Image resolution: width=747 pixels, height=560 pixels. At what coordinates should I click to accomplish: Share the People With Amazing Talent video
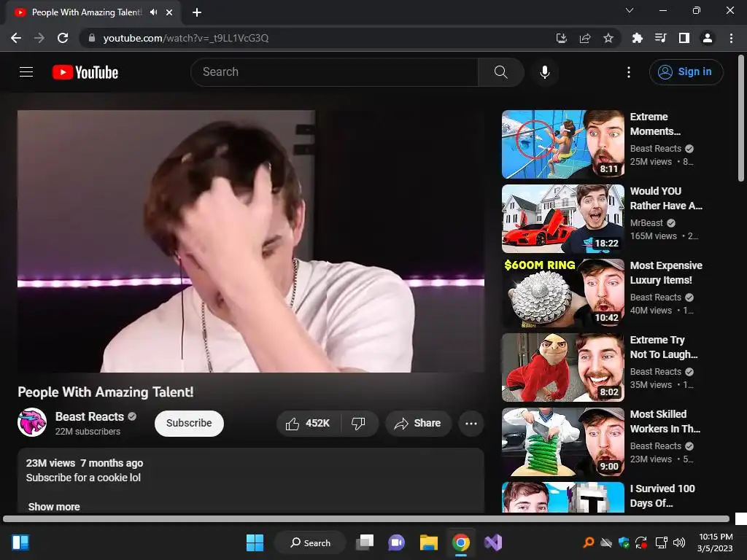[418, 424]
